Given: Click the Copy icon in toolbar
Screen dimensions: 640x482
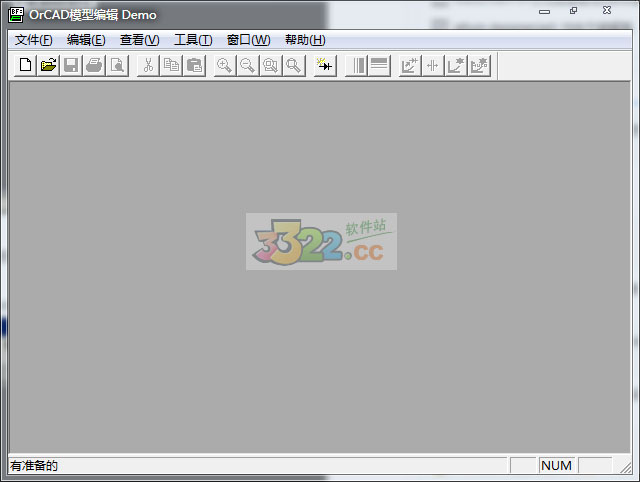Looking at the screenshot, I should click(x=171, y=65).
